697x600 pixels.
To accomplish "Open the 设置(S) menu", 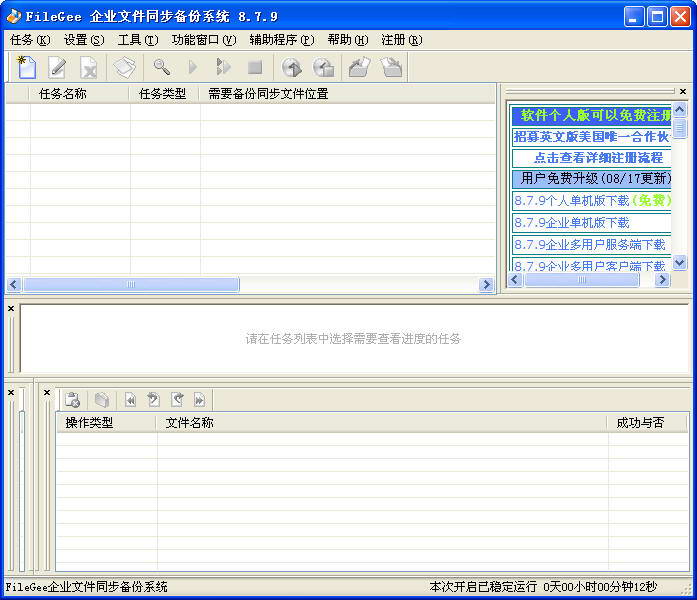I will coord(84,40).
